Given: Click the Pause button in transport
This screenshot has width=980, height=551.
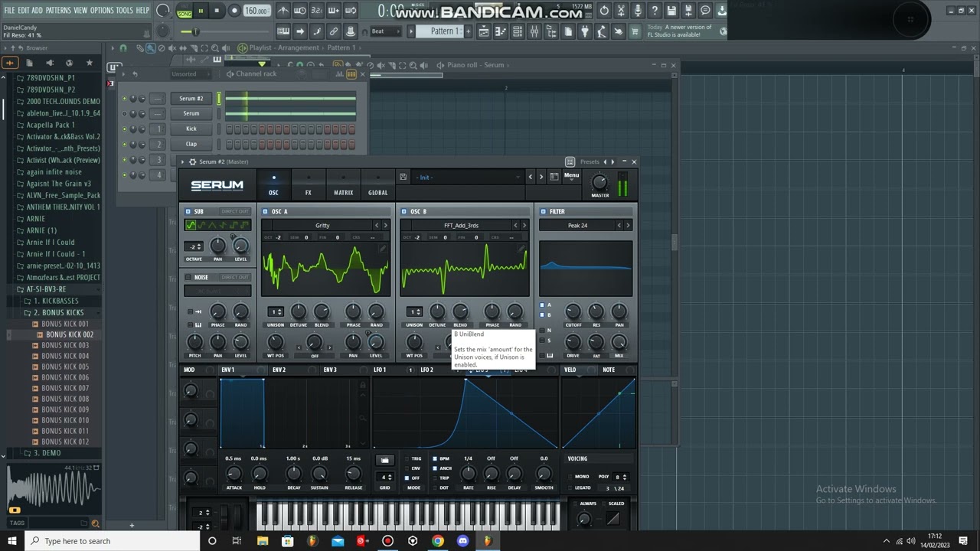Looking at the screenshot, I should 201,11.
